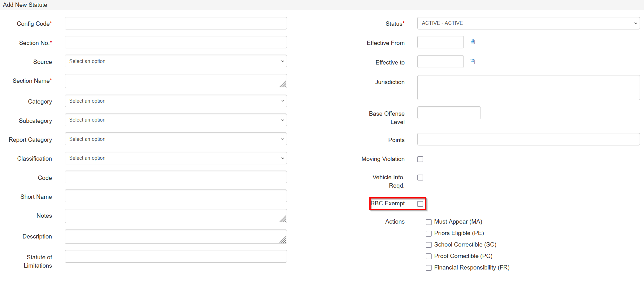The height and width of the screenshot is (285, 644).
Task: Open the Effective to calendar picker
Action: coord(472,62)
